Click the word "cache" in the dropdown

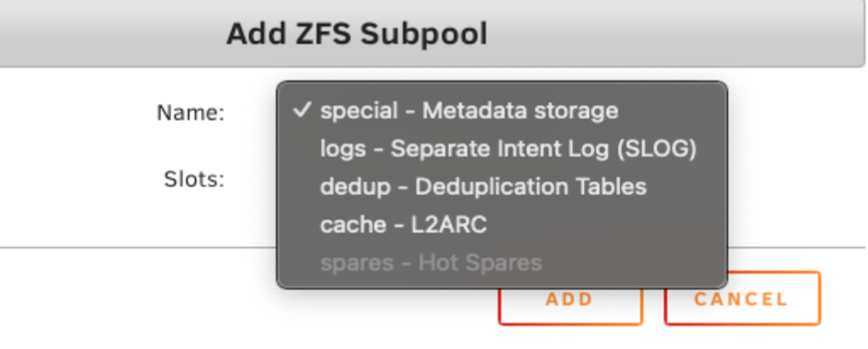pos(347,225)
